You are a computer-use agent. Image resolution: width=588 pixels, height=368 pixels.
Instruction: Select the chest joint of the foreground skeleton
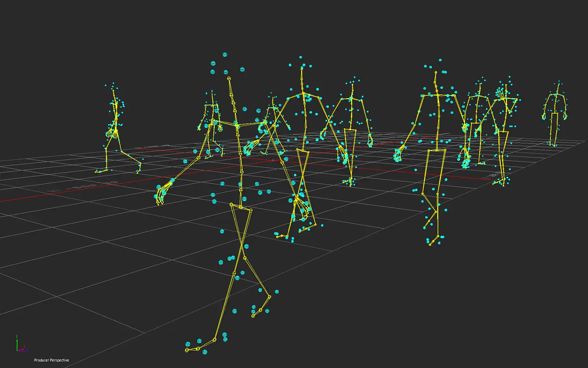[x=237, y=126]
